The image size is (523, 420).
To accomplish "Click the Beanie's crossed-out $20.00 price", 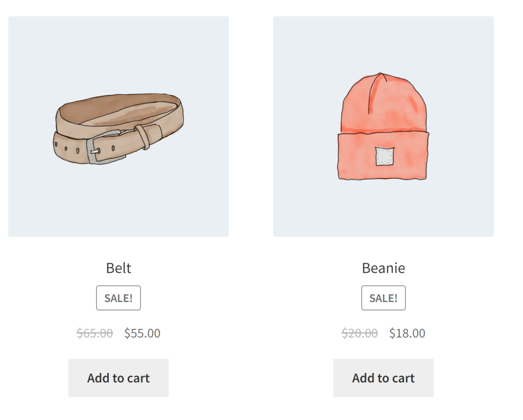I will pyautogui.click(x=360, y=333).
